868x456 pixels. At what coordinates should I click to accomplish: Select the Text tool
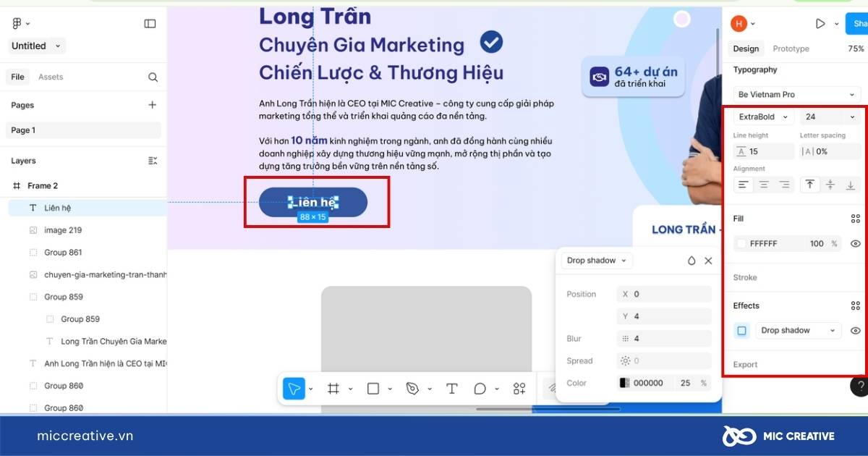(451, 389)
